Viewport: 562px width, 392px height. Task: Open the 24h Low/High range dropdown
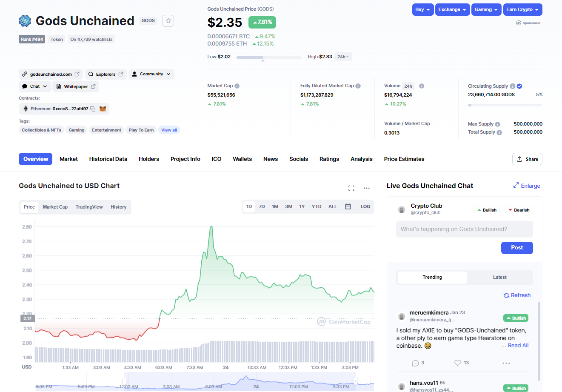[343, 57]
